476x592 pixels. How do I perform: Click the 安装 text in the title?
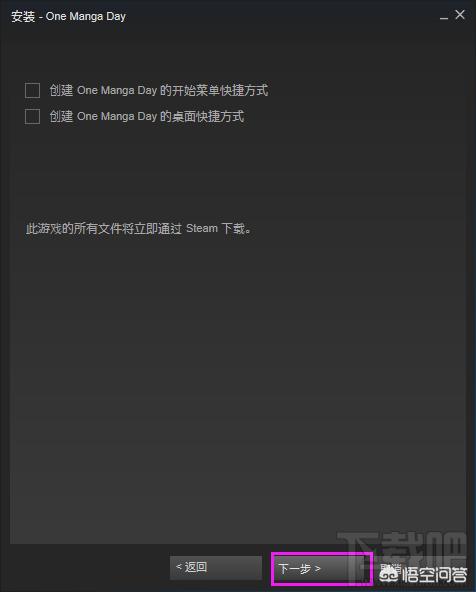pyautogui.click(x=23, y=17)
